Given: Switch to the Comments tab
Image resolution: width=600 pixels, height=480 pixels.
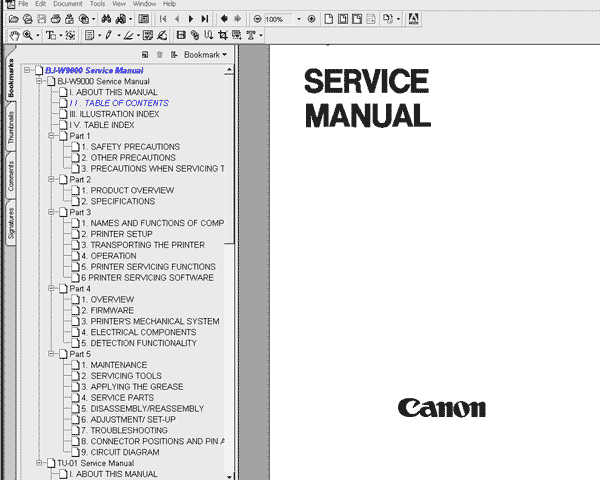Looking at the screenshot, I should (11, 176).
